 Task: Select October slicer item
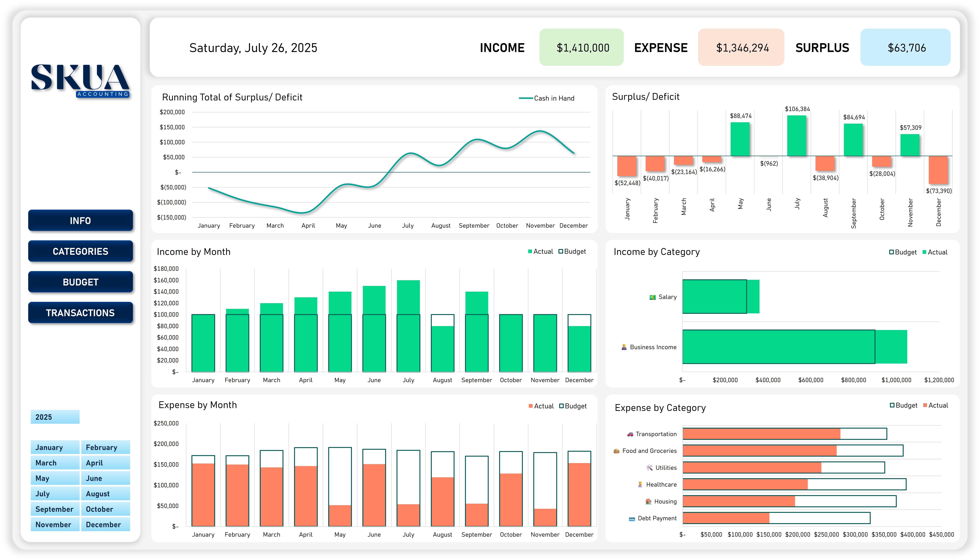point(105,509)
